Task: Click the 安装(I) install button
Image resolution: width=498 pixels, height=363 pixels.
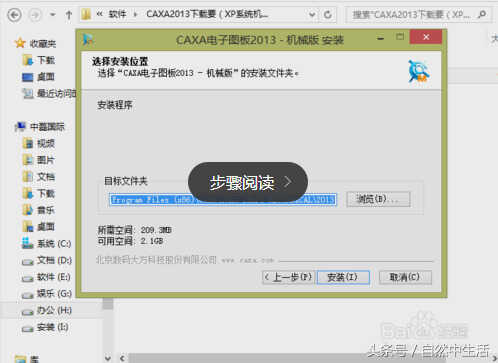Action: point(343,277)
